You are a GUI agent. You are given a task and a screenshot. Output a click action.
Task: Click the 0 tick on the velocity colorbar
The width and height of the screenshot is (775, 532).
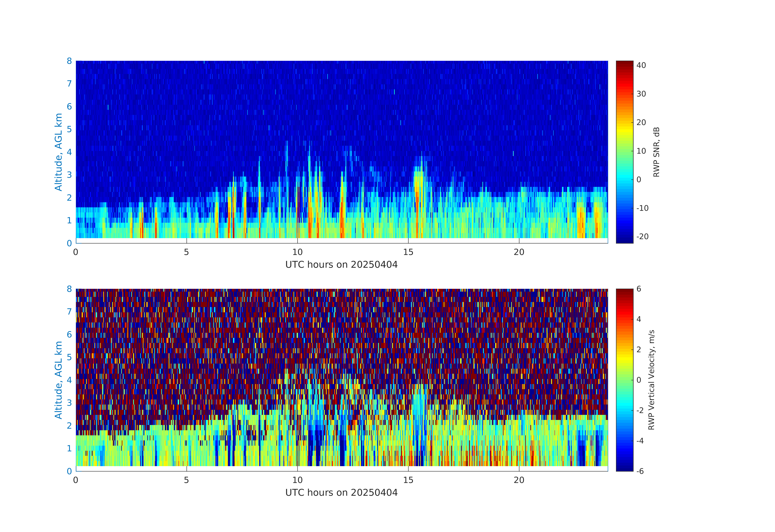639,380
